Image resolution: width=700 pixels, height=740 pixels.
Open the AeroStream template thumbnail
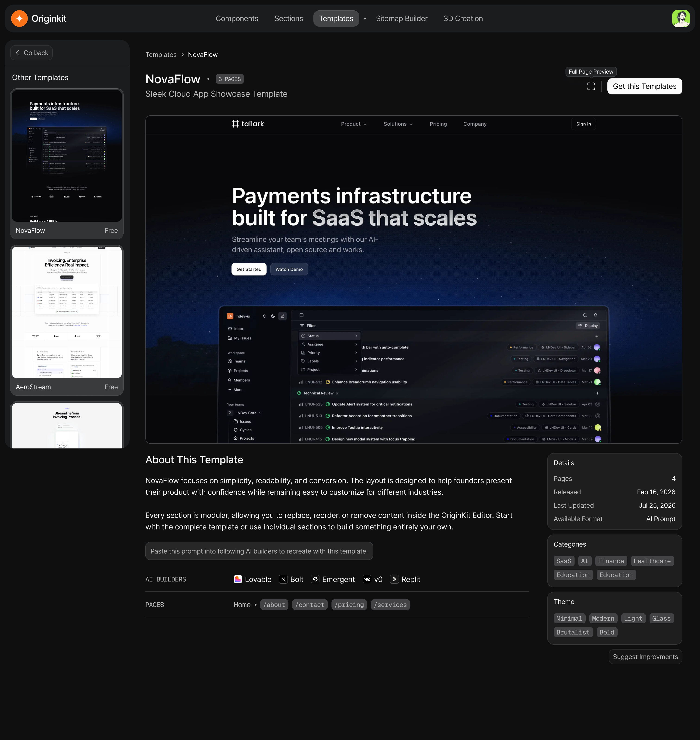[x=67, y=312]
